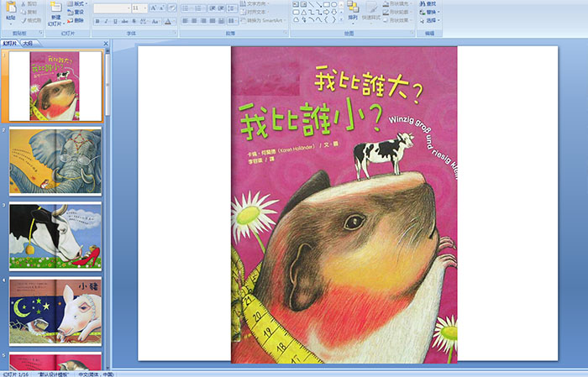Screen dimensions: 588x377
Task: Toggle italic formatting
Action: (106, 21)
